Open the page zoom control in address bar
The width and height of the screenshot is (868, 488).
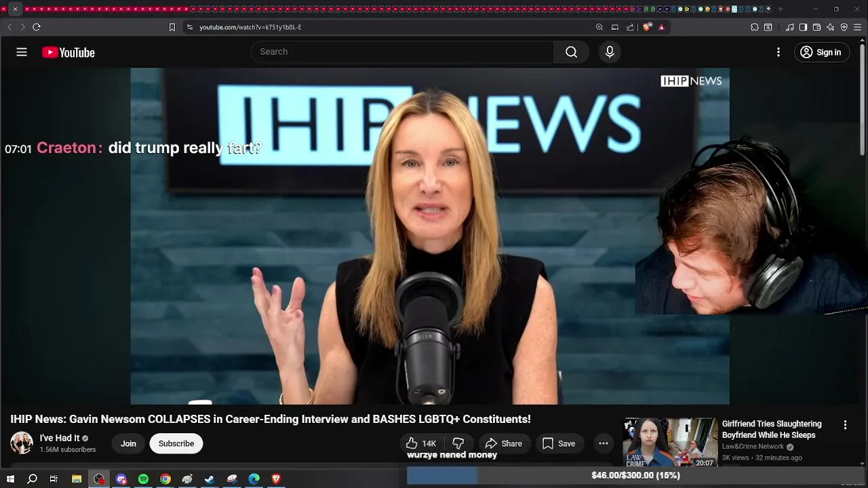[x=599, y=27]
